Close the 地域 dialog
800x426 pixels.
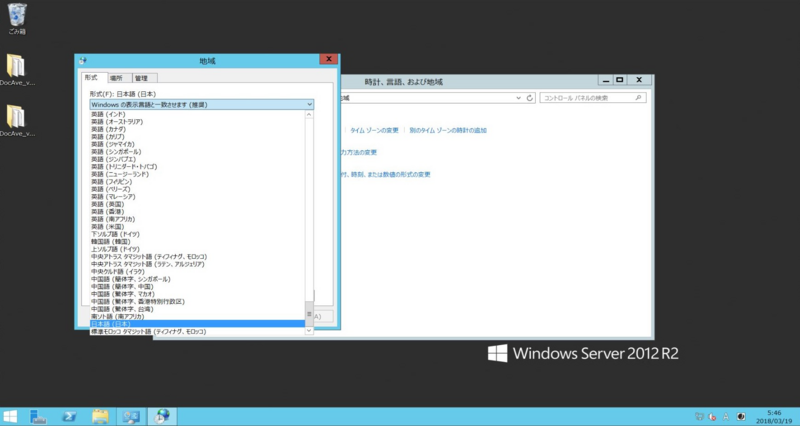(x=329, y=59)
